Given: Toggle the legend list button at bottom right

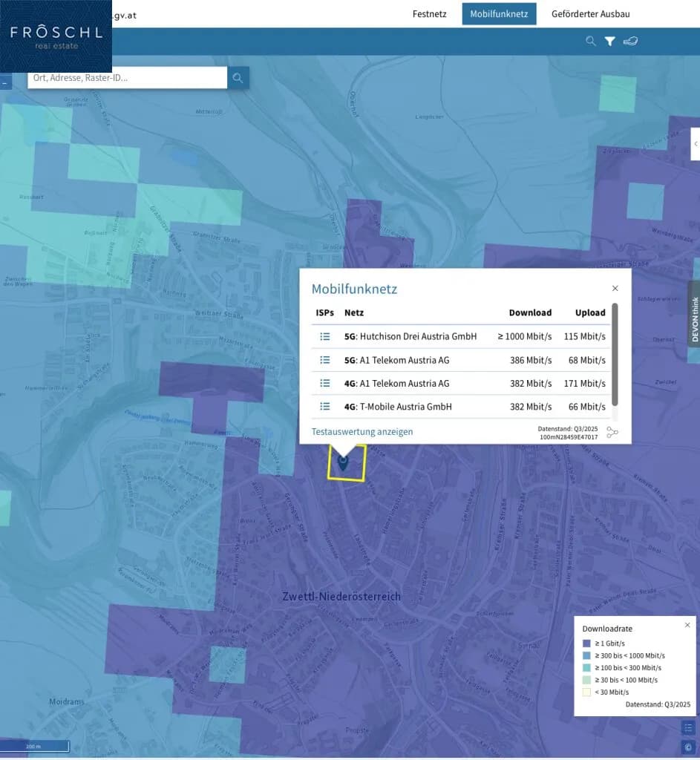Looking at the screenshot, I should 688,728.
